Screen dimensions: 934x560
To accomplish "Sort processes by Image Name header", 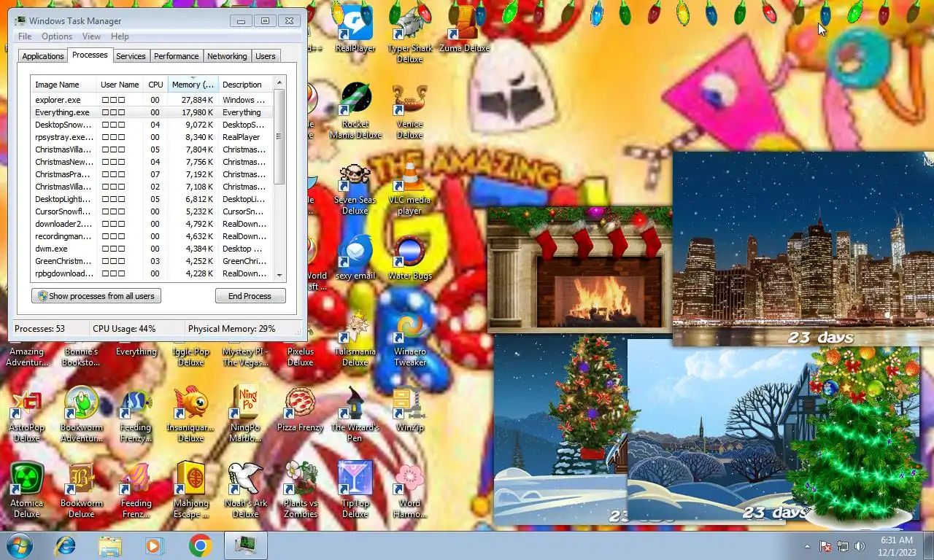I will click(63, 84).
